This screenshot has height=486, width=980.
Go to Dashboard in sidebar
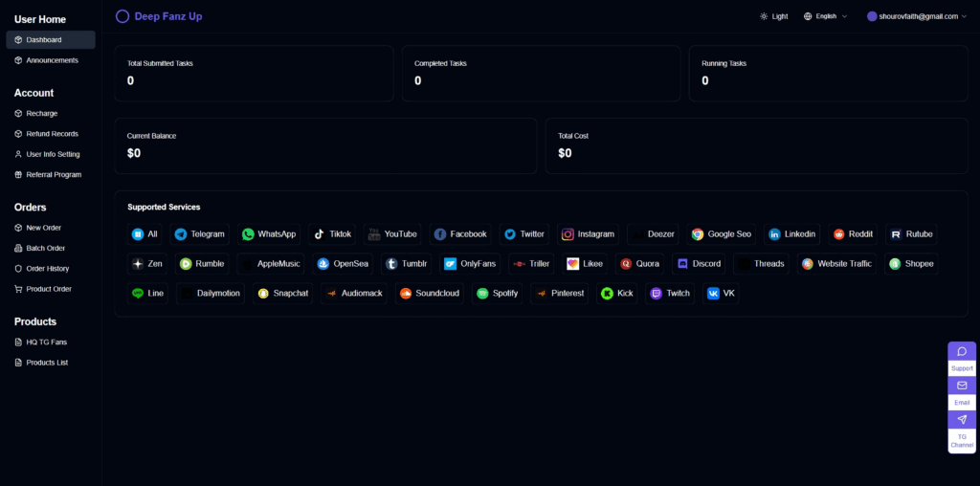pos(51,40)
